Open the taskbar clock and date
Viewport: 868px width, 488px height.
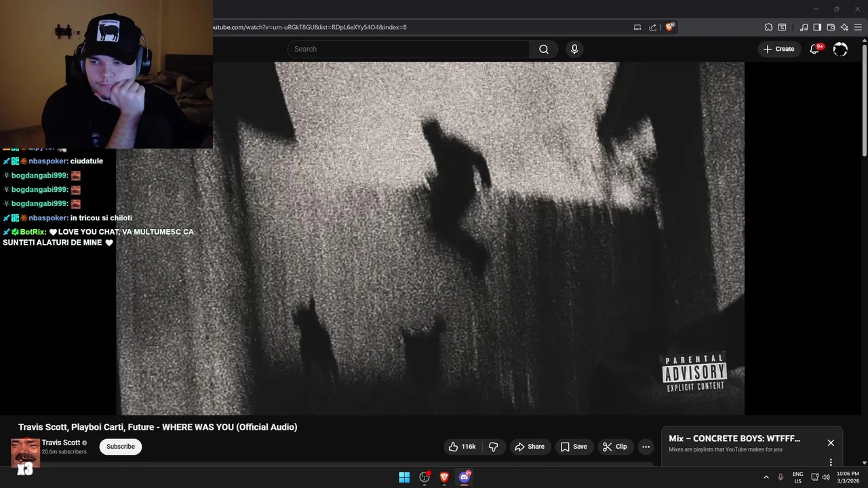(x=848, y=477)
